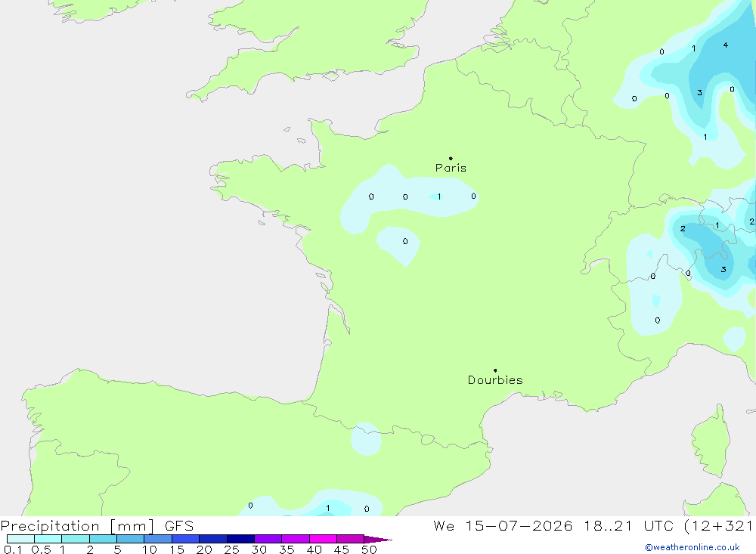Select the Dourbies location label
Screen dimensions: 756x554
coord(495,380)
